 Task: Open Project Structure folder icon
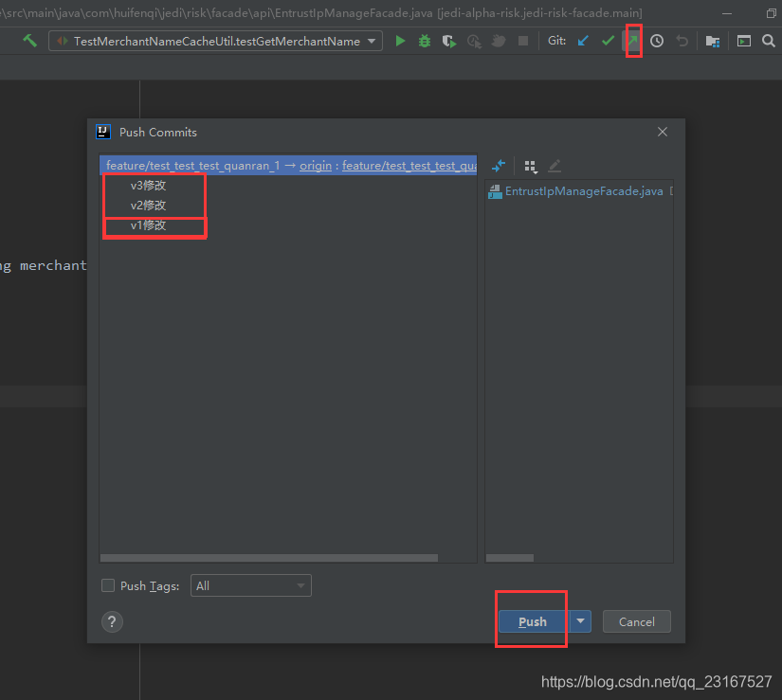[713, 41]
